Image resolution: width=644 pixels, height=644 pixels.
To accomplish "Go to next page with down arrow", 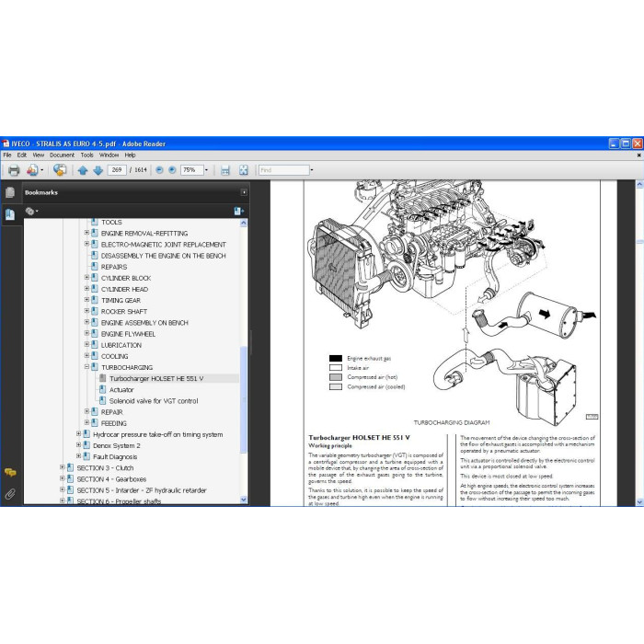I will (98, 170).
